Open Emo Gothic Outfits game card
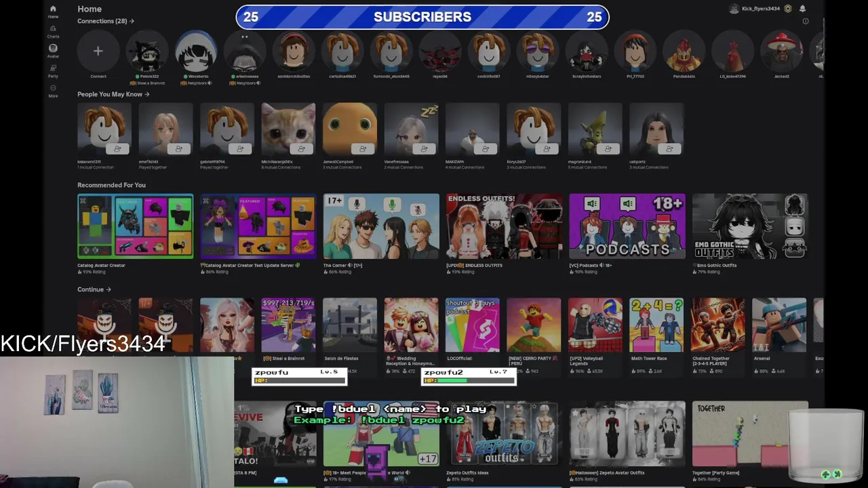This screenshot has width=868, height=488. click(750, 226)
